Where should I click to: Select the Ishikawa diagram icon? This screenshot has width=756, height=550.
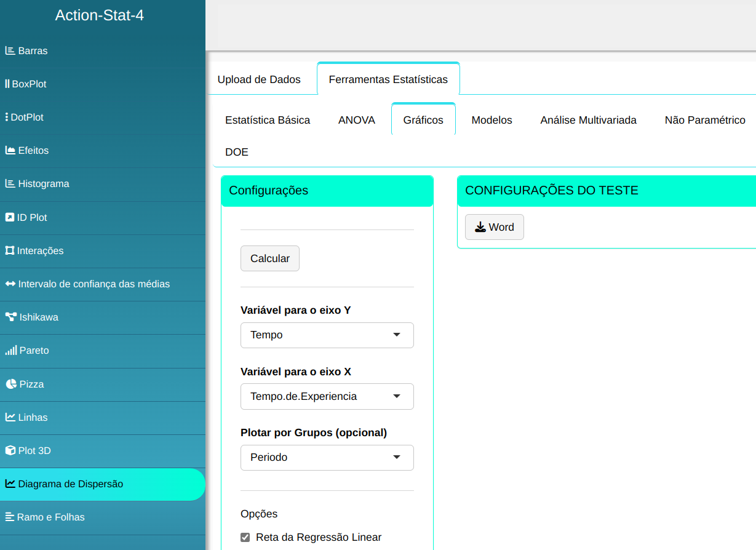pos(10,317)
